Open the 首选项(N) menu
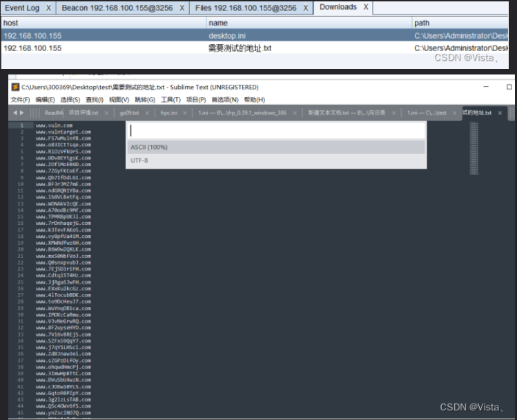517x420 pixels. 225,100
